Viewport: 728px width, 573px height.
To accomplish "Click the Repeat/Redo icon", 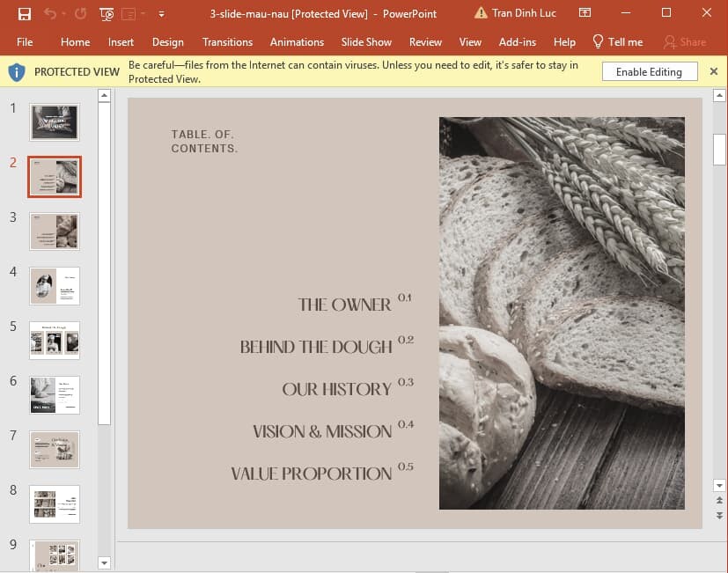I will (81, 13).
